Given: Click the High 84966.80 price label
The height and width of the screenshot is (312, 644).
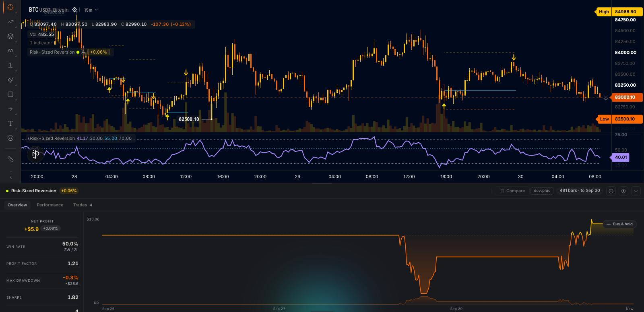Looking at the screenshot, I should click(x=619, y=12).
